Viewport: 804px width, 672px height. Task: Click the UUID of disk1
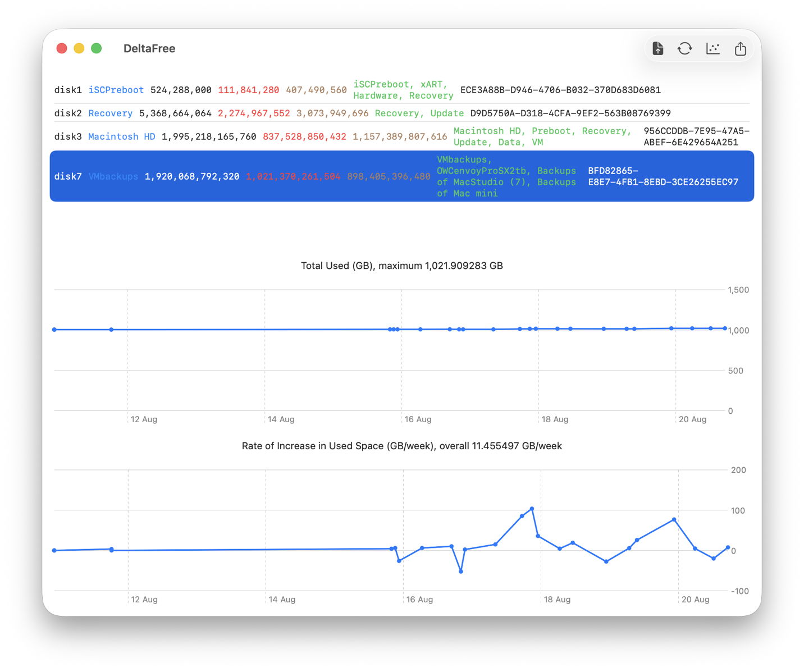pyautogui.click(x=560, y=90)
